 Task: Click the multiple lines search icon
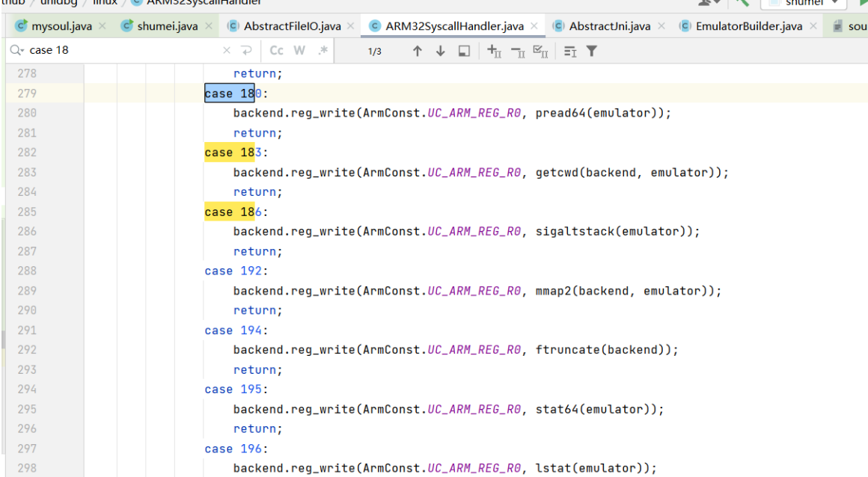tap(246, 50)
